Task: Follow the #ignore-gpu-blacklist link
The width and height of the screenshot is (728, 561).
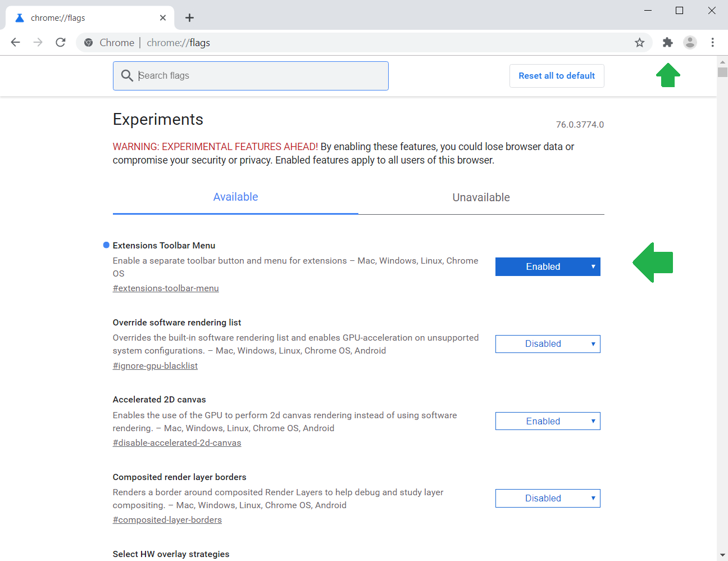Action: point(155,365)
